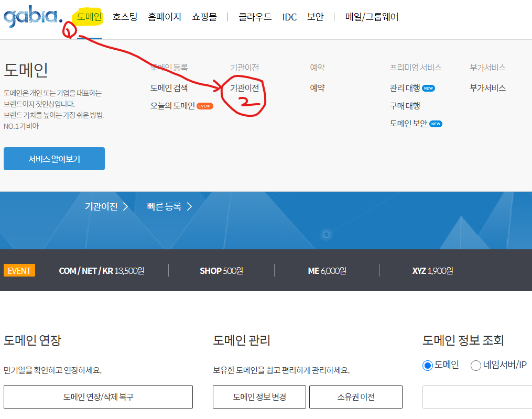Click 소유권 이전 button
This screenshot has height=419, width=532.
click(356, 397)
